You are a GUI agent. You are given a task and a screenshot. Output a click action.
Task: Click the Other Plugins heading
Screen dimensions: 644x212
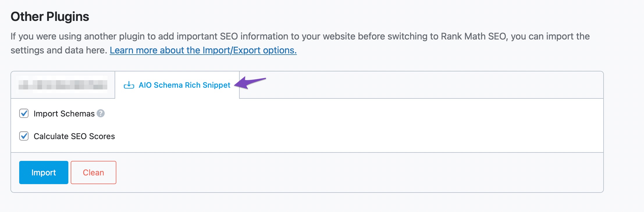50,17
